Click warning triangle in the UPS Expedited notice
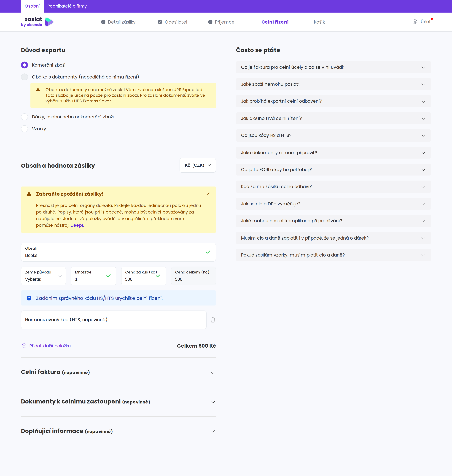 coord(38,90)
